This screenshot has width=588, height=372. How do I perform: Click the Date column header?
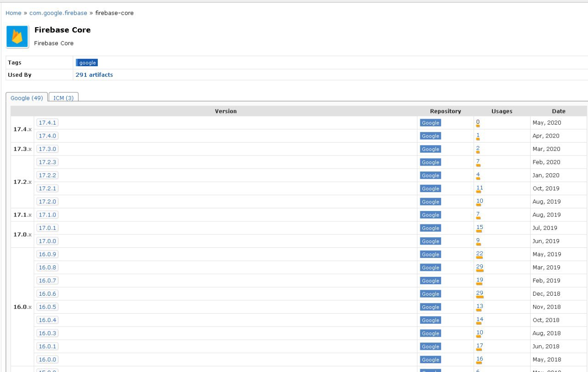(x=559, y=111)
